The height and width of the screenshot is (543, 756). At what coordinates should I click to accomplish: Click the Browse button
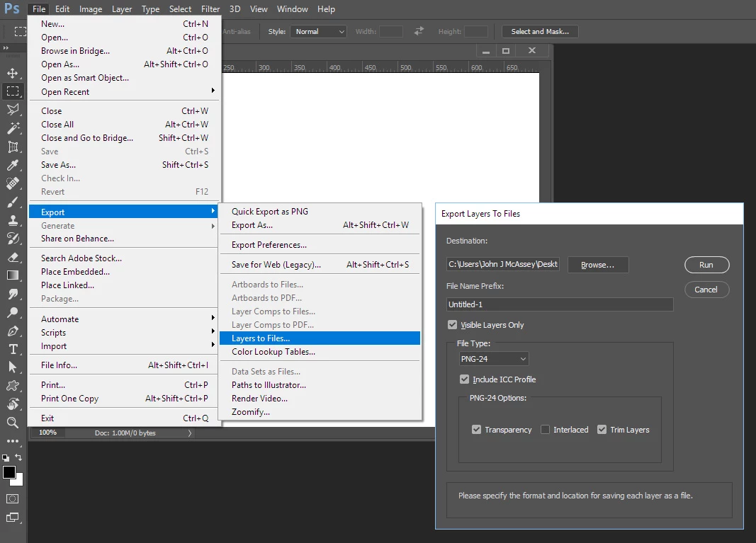coord(598,265)
